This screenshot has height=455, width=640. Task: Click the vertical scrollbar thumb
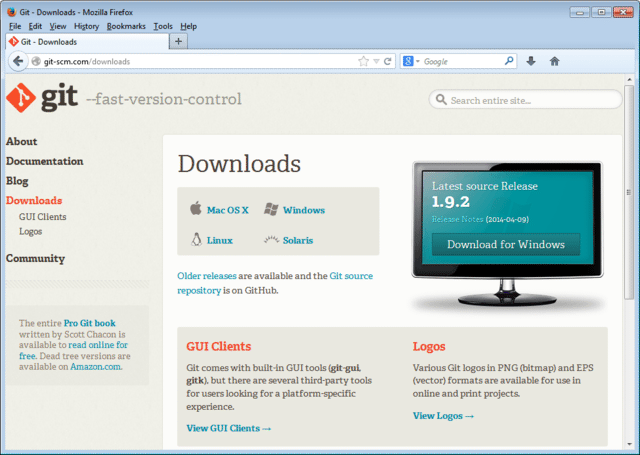click(629, 192)
